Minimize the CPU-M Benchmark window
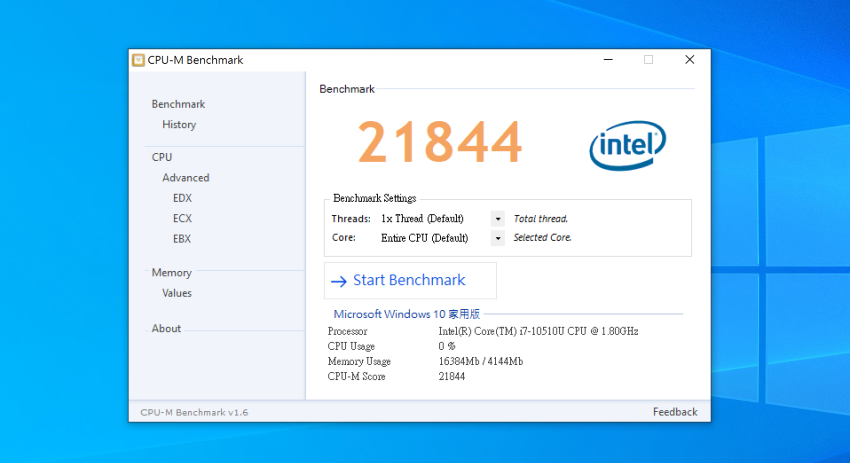The image size is (850, 463). [608, 60]
